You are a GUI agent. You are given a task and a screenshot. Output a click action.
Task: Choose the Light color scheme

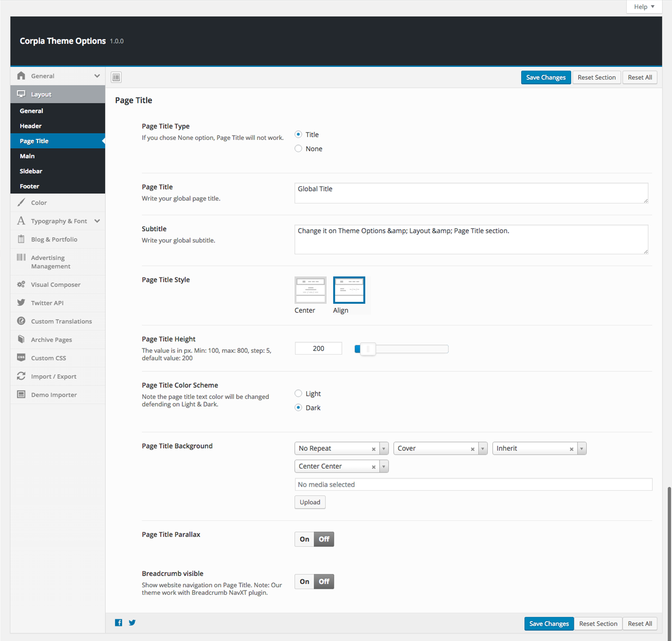tap(298, 393)
